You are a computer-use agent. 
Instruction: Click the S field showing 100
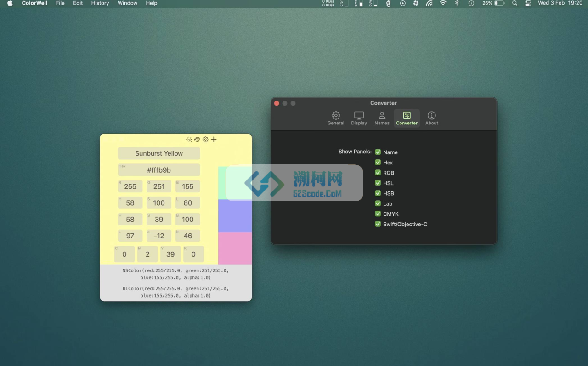tap(159, 203)
